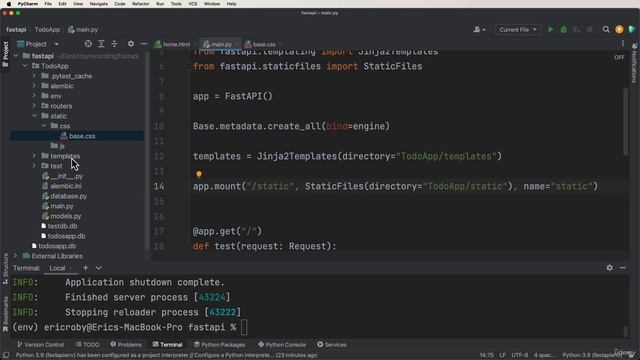The image size is (640, 360).
Task: Expand the templates folder
Action: tap(34, 156)
